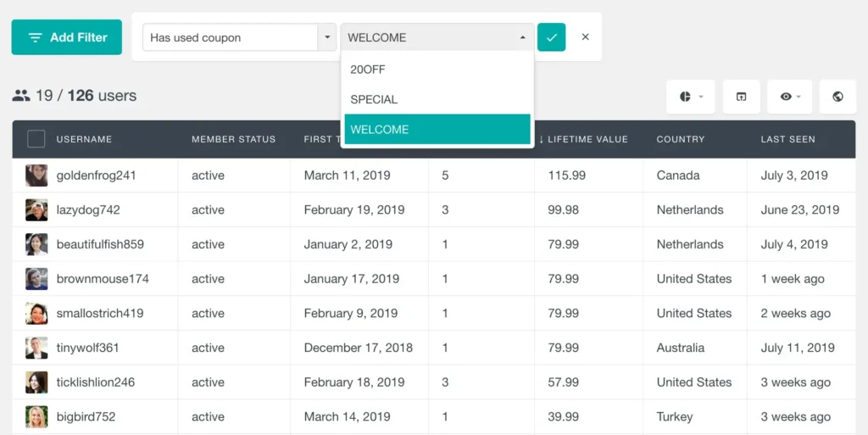Open the eye column visibility menu
868x435 pixels.
click(789, 97)
